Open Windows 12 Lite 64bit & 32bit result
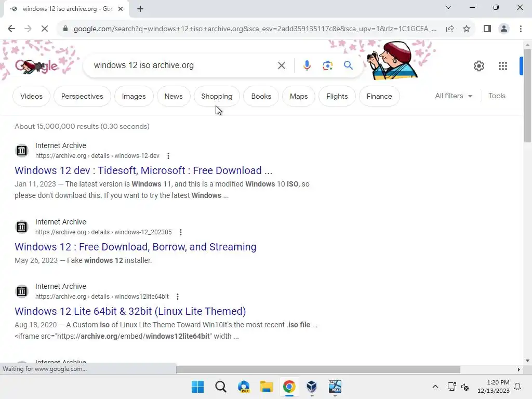Viewport: 532px width, 399px height. pos(130,311)
